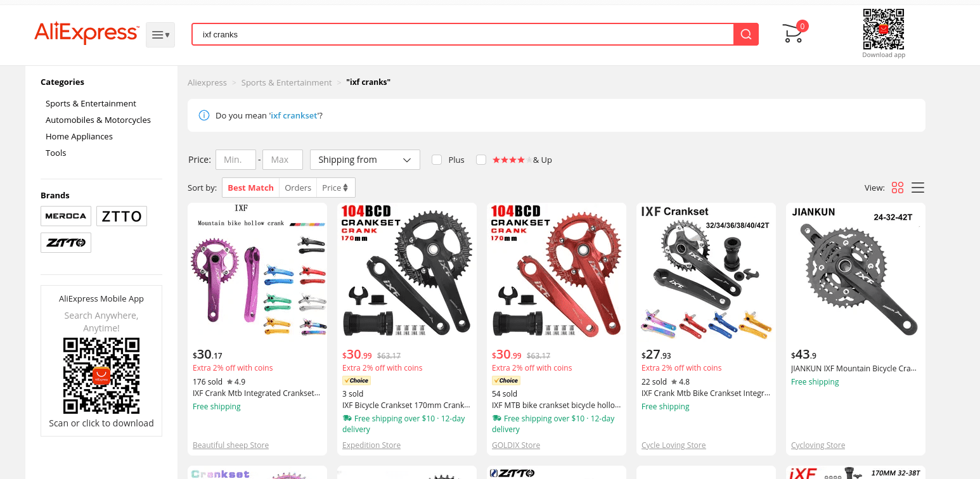Click the $27.93 price
The image size is (980, 479).
pyautogui.click(x=656, y=355)
